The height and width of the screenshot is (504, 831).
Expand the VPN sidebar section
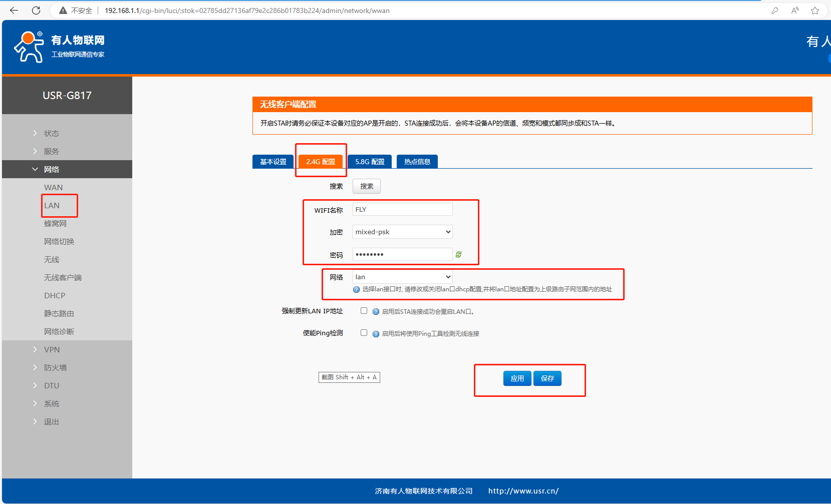tap(52, 349)
